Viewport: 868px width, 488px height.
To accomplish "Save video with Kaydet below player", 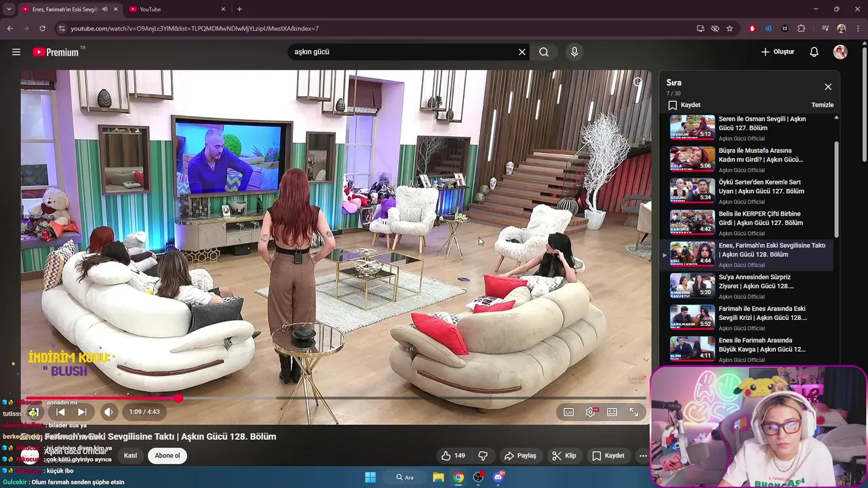I will (608, 455).
